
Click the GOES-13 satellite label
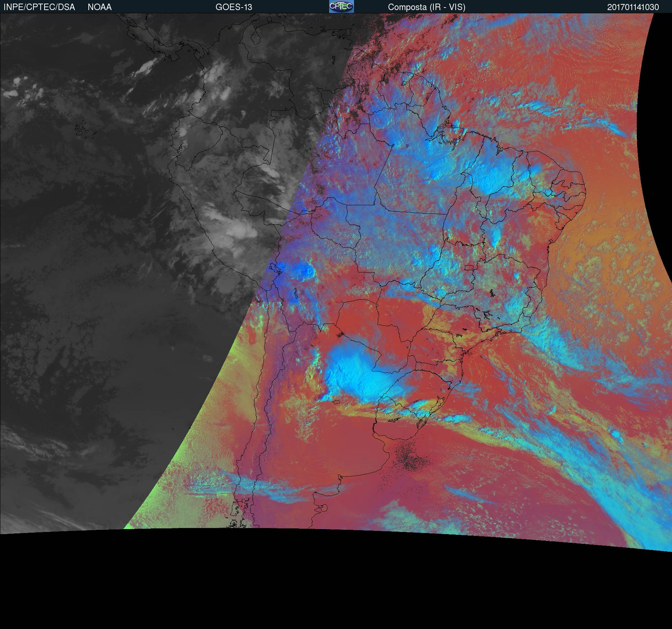click(234, 7)
